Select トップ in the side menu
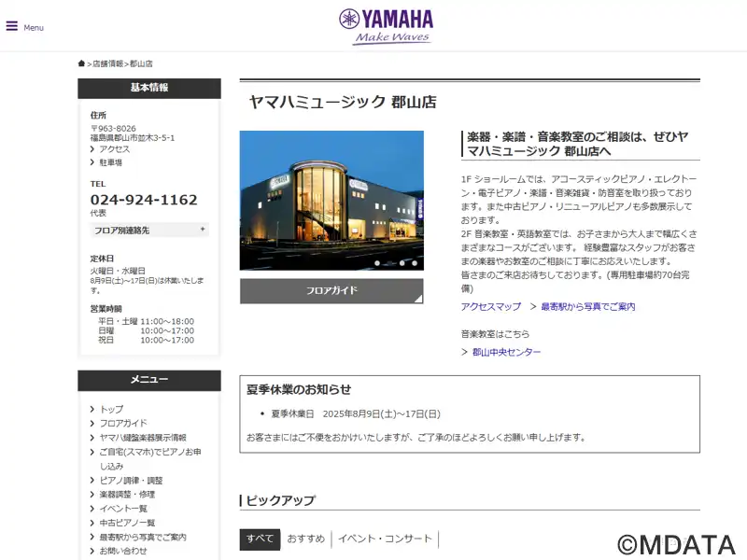The height and width of the screenshot is (560, 747). tap(111, 409)
